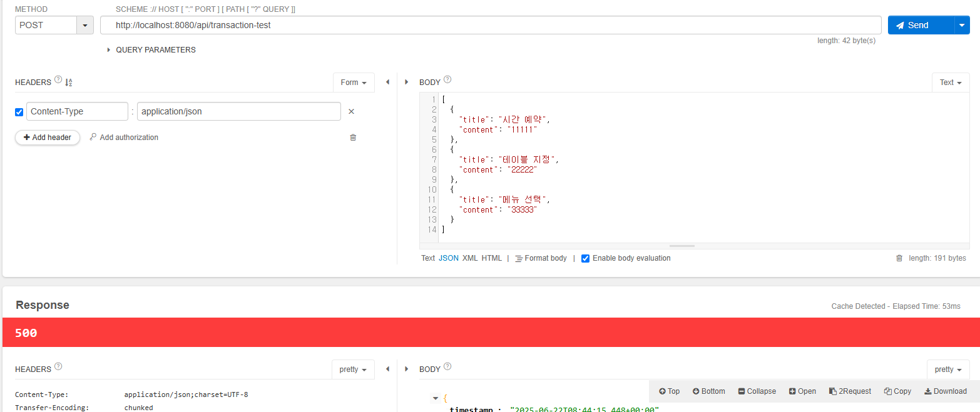The width and height of the screenshot is (980, 412).
Task: Collapse the request headers panel with the left arrow
Action: (387, 82)
